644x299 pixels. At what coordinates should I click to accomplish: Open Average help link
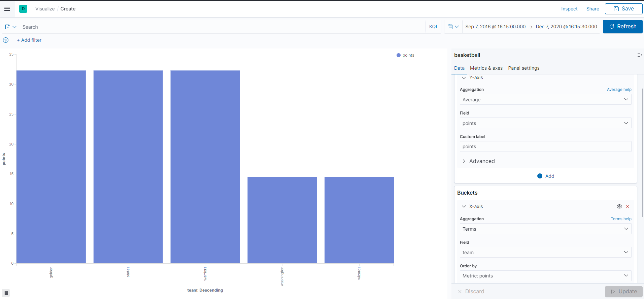[619, 90]
